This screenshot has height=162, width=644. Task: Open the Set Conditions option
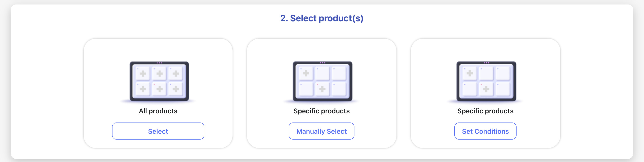pos(485,131)
